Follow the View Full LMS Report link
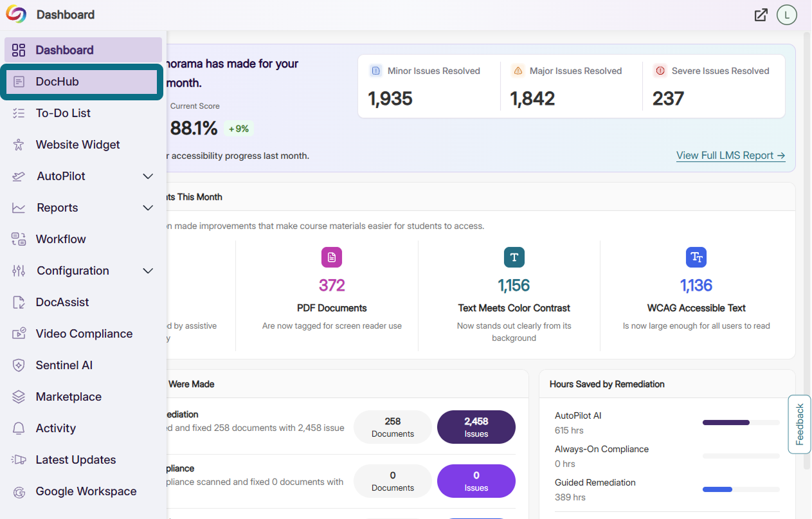812x519 pixels. tap(731, 156)
